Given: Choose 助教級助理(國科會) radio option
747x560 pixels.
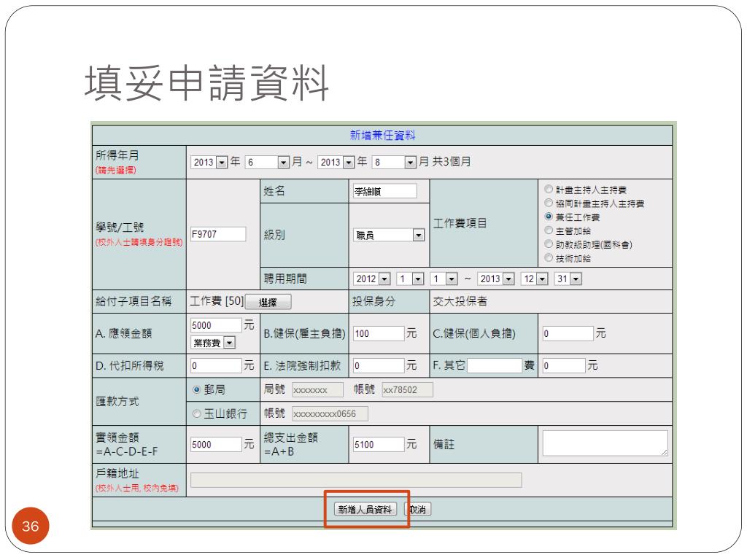Looking at the screenshot, I should click(549, 244).
